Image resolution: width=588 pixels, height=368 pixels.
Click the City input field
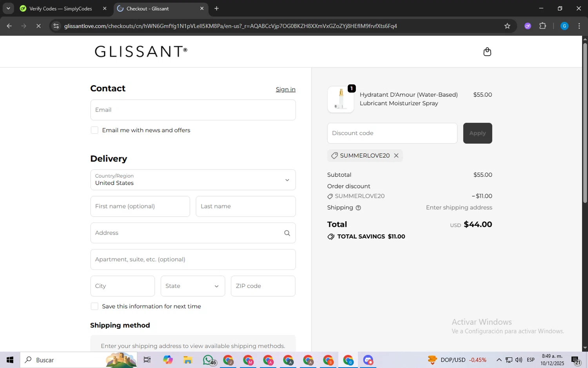point(122,286)
